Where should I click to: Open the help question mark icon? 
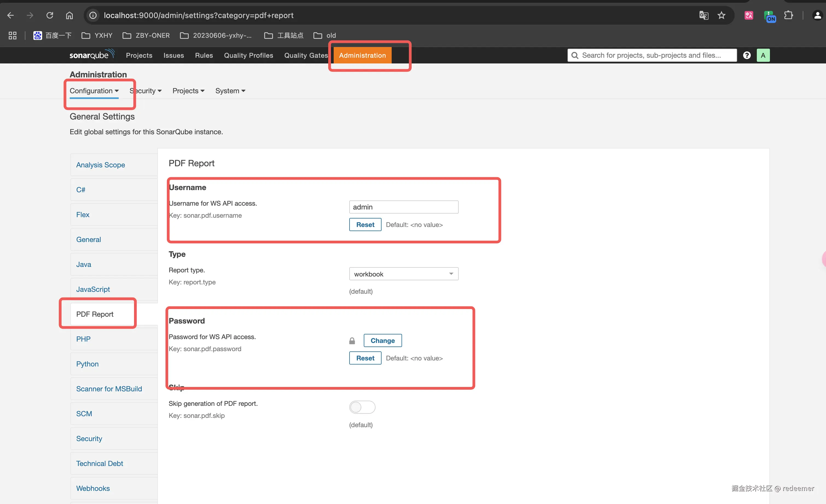pyautogui.click(x=747, y=55)
